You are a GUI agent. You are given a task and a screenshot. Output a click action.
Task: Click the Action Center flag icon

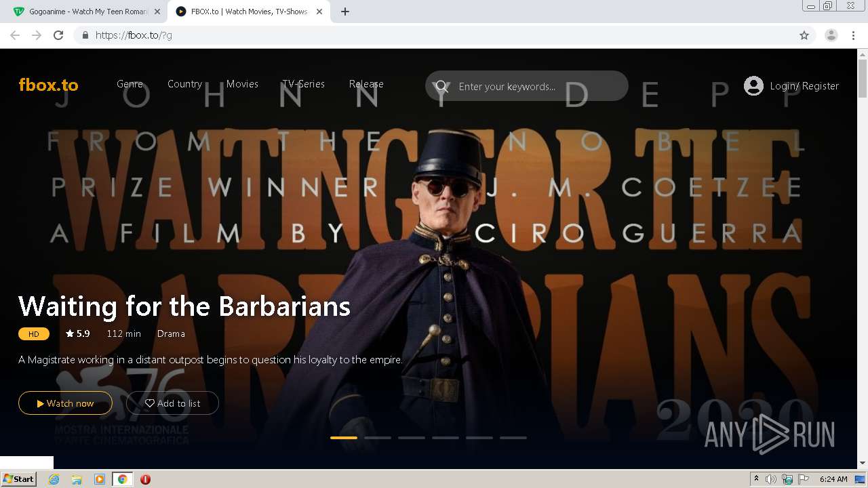coord(804,479)
